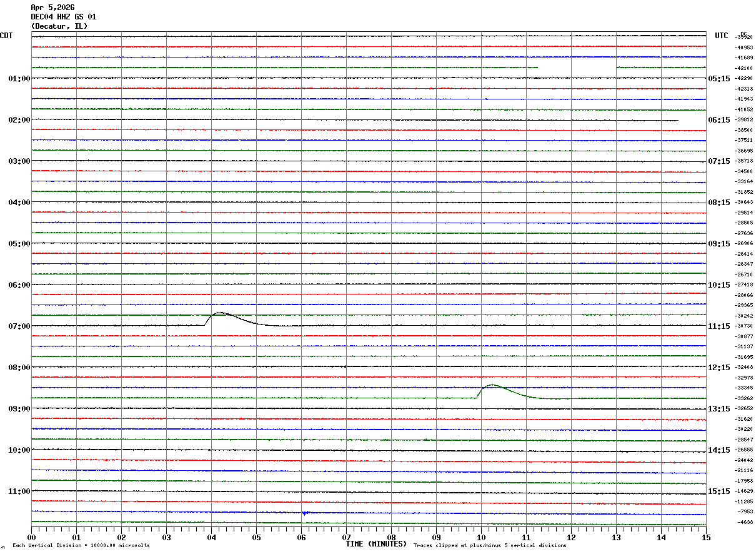Screen dimensions: 756x554
Task: Click the blue spike near minute 06
Action: pyautogui.click(x=304, y=513)
